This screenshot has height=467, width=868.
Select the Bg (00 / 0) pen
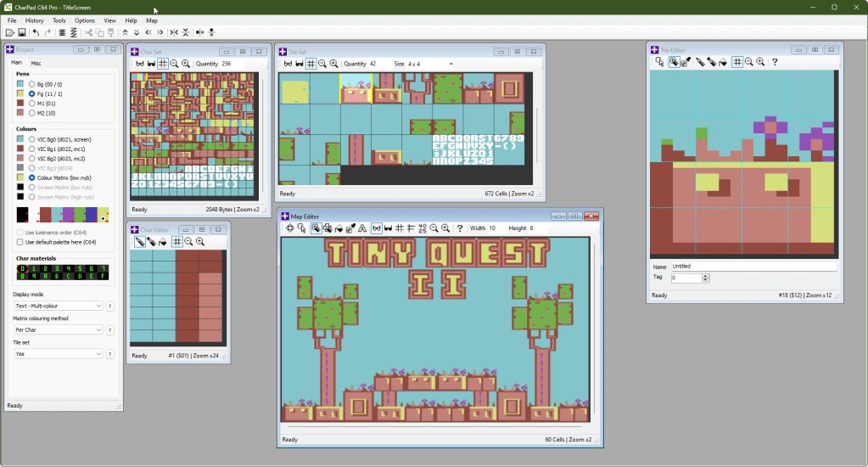(32, 84)
